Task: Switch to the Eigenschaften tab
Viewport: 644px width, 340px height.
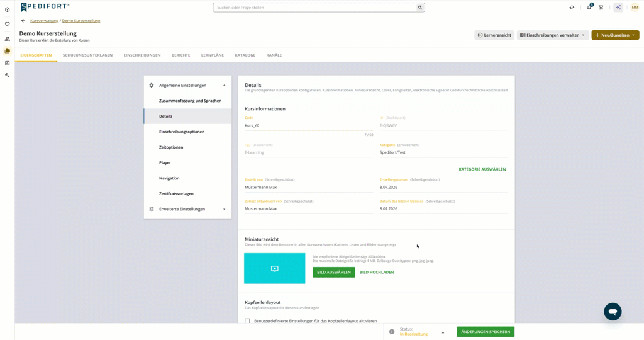Action: pyautogui.click(x=36, y=55)
